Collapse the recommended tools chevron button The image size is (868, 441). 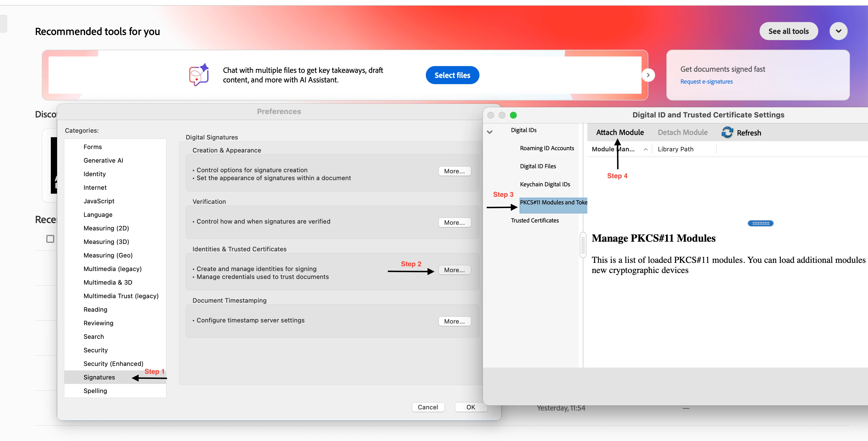coord(838,31)
